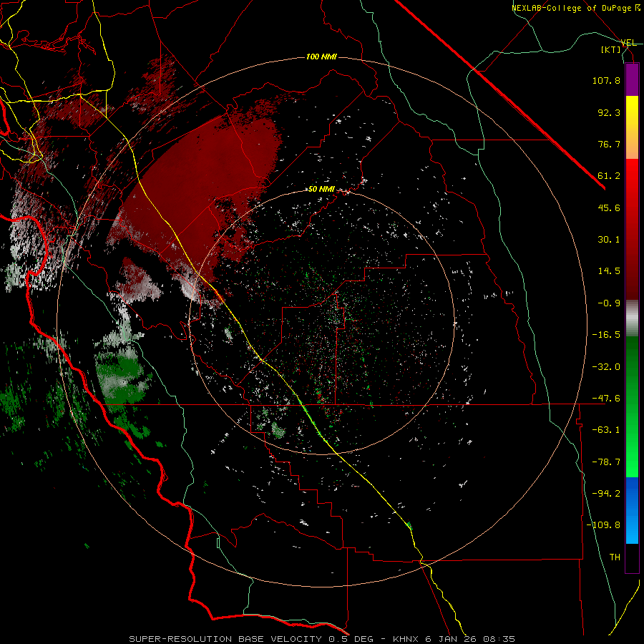Click the 50 NMI range ring label
Viewport: 644px width, 644px height.
coord(321,190)
